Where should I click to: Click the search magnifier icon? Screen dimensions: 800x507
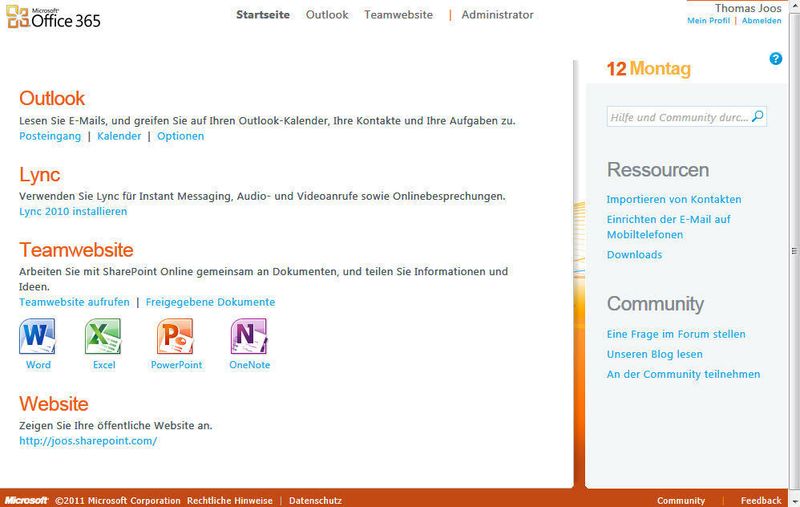click(758, 116)
